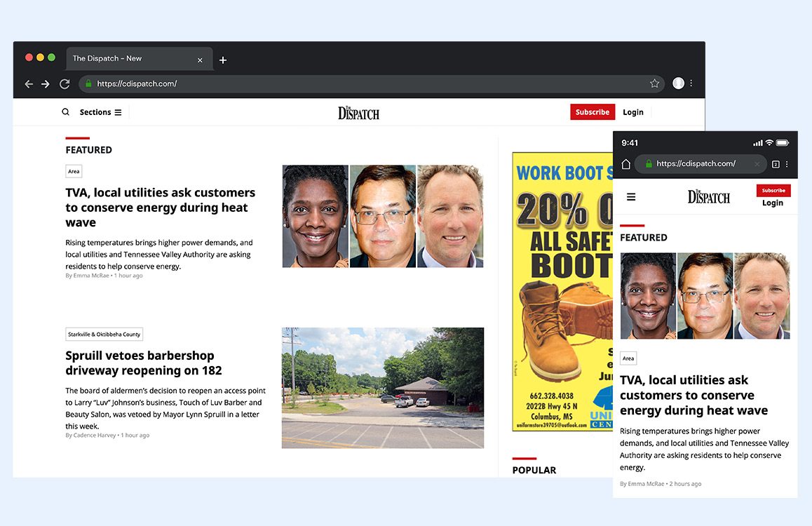
Task: Click the Starkville & Oktibbeha County tag
Action: [104, 335]
